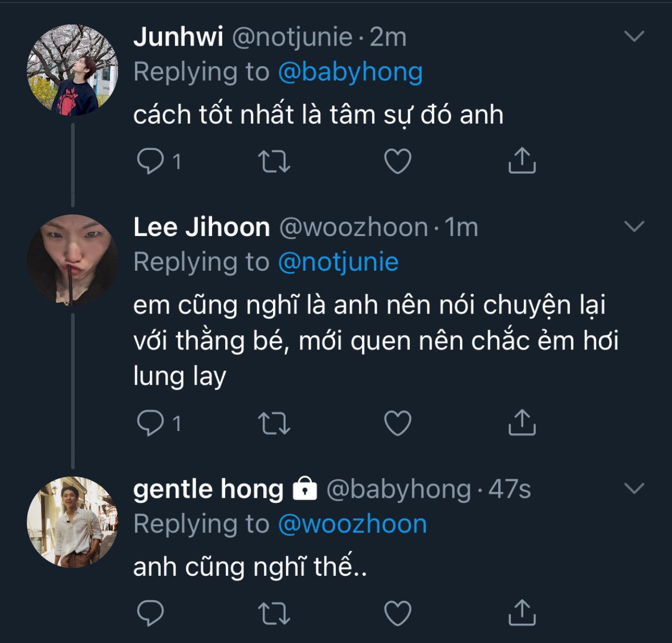The image size is (672, 643).
Task: Like gentle hong's tweet
Action: coord(397,613)
